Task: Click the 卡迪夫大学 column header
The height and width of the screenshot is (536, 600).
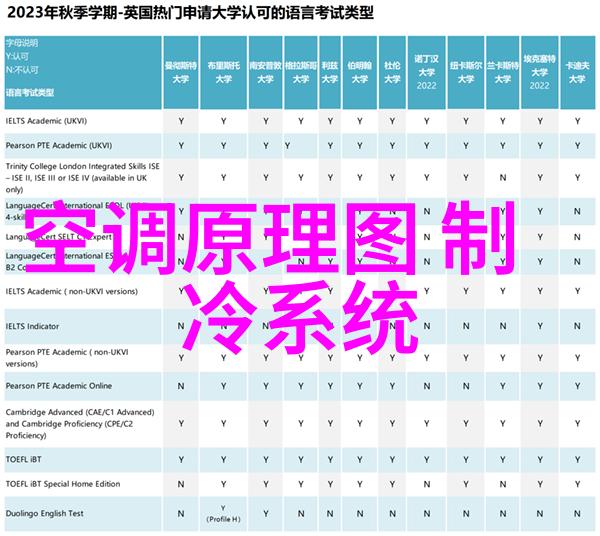Action: click(575, 70)
